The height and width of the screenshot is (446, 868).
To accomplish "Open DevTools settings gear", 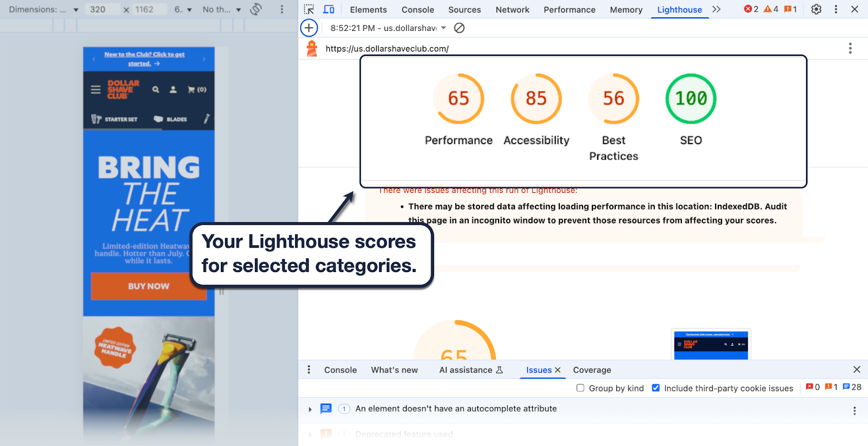I will pyautogui.click(x=816, y=9).
